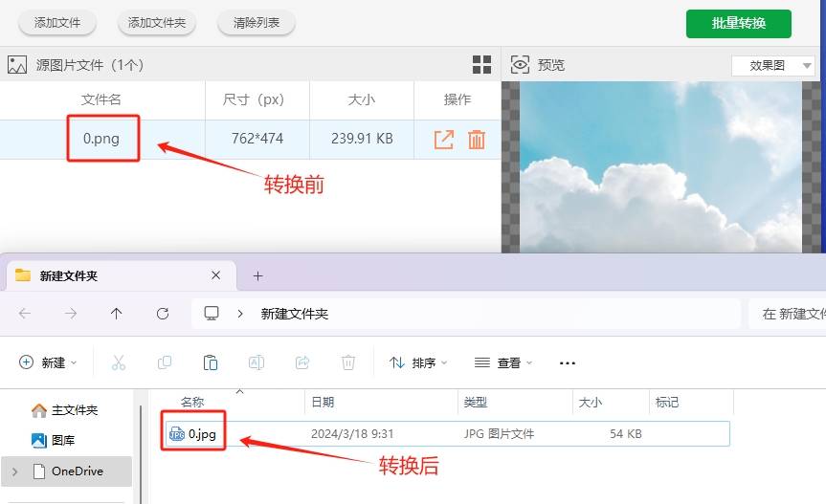Sort by the 名称 column header
The height and width of the screenshot is (504, 826).
(191, 403)
